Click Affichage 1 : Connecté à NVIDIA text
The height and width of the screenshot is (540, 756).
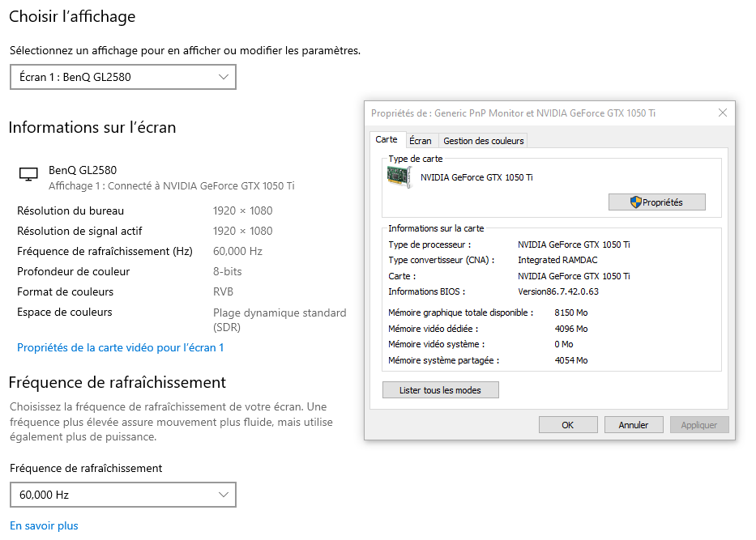coord(171,186)
